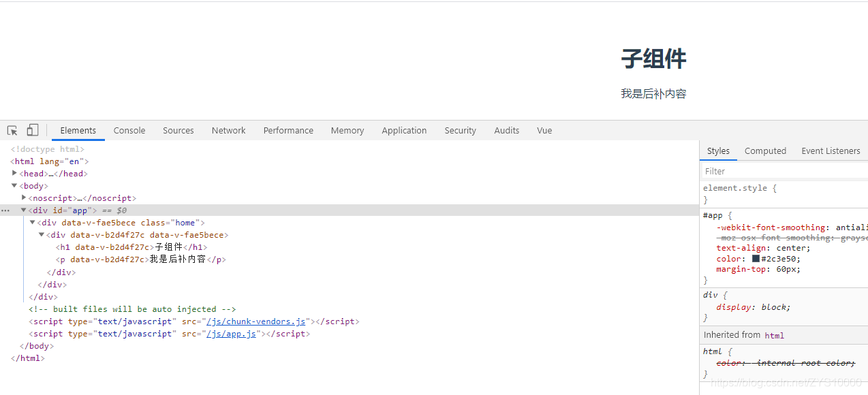Open the Event Listeners sidebar tab

[x=831, y=151]
